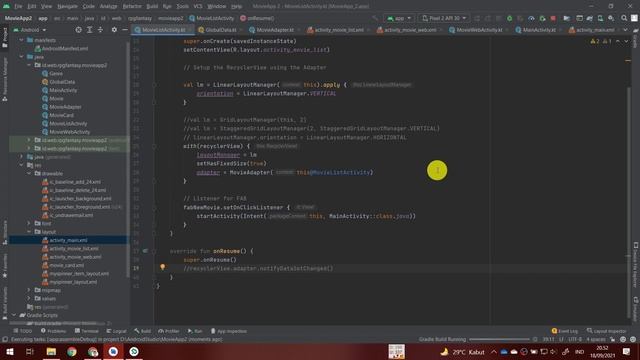Viewport: 640px width, 360px height.
Task: Click the make project hammer icon
Action: (375, 18)
